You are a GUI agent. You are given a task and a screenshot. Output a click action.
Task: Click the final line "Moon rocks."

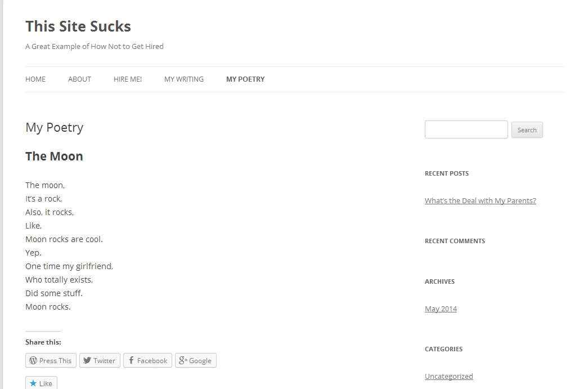[x=48, y=307]
